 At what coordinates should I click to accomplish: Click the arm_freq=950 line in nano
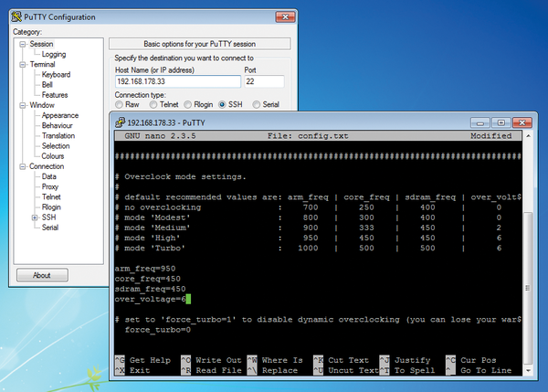(145, 269)
